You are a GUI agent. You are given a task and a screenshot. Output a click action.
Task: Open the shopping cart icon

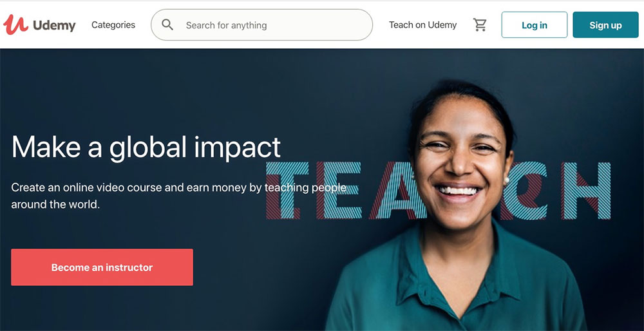click(479, 25)
